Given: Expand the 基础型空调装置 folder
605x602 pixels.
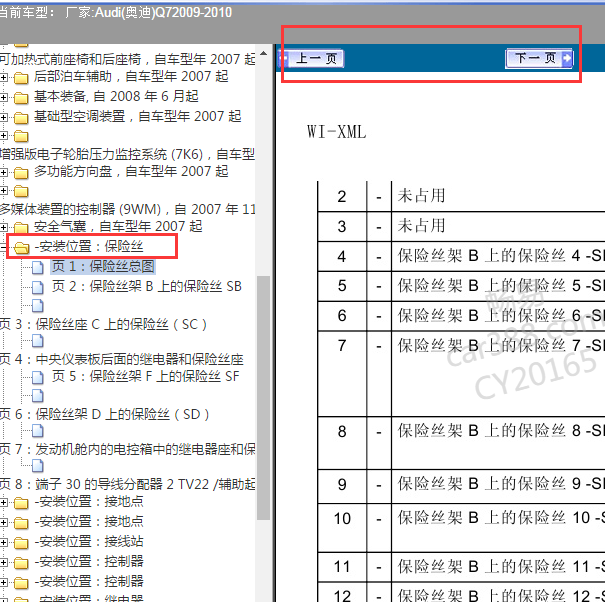Looking at the screenshot, I should (3, 117).
